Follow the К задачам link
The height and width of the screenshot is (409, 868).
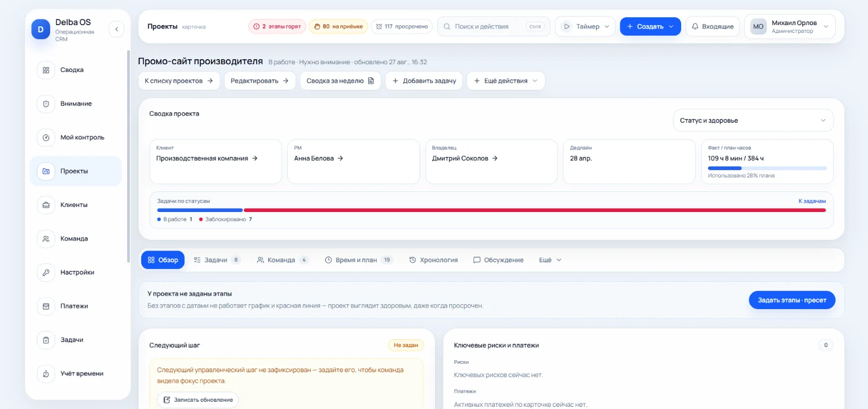[x=812, y=201]
